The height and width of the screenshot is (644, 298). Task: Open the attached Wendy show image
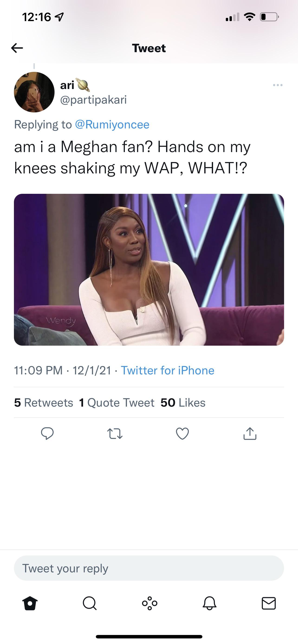pyautogui.click(x=149, y=270)
